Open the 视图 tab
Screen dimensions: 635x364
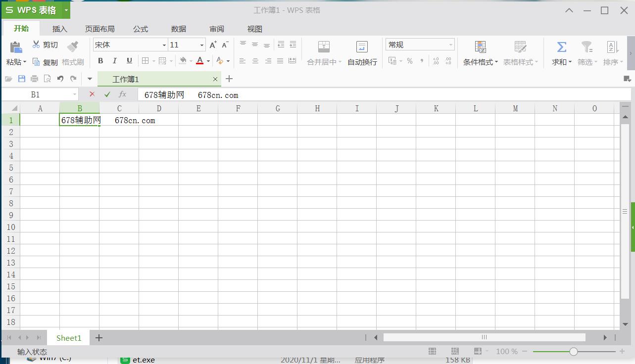(x=255, y=29)
